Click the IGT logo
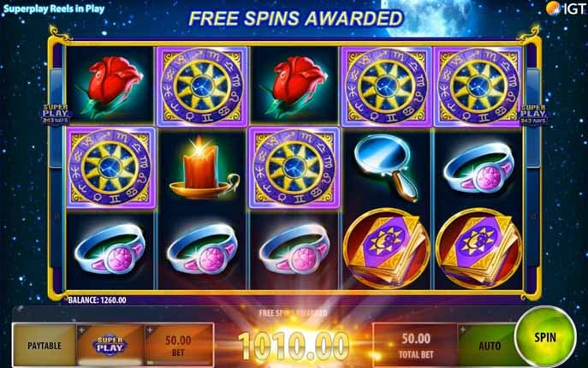 pyautogui.click(x=567, y=9)
